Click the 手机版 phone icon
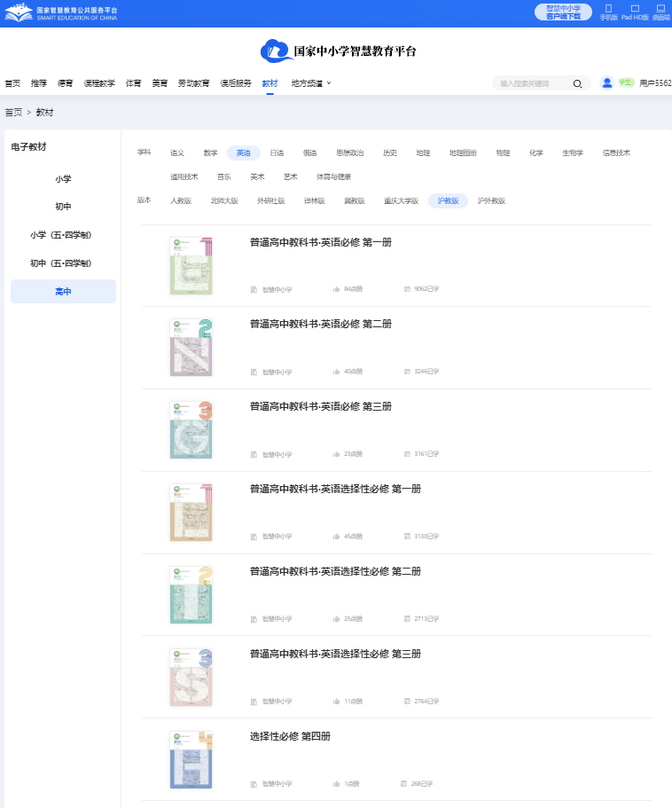Viewport: 672px width, 808px height. coord(608,9)
